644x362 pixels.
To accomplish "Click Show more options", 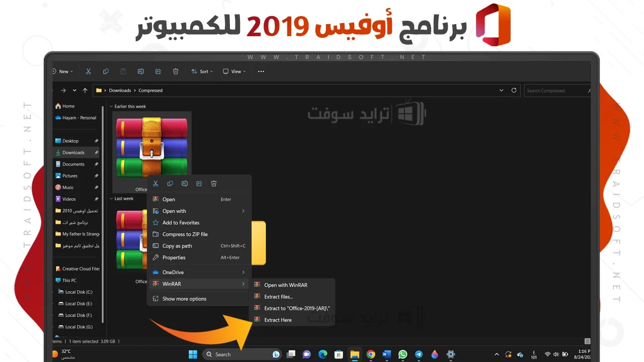I will click(x=184, y=299).
